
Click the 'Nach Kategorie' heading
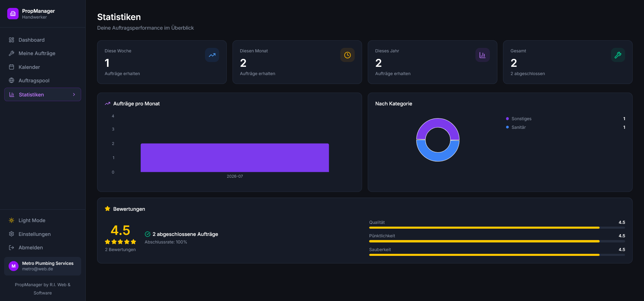point(394,104)
